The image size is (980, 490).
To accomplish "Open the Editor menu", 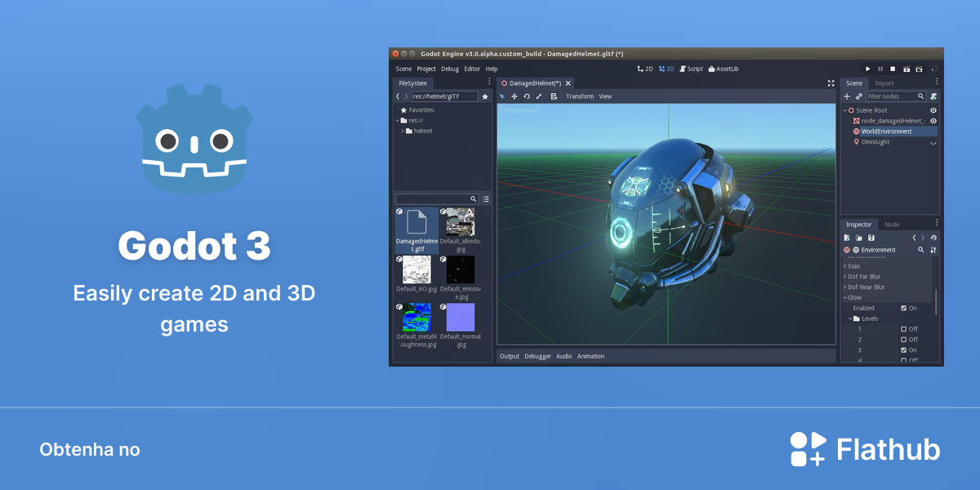I will 472,69.
